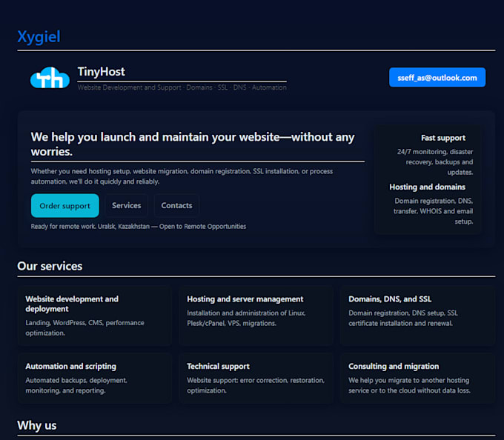Select the 'Hosting and server management' card title
Screen dimensions: 504x440
245,299
